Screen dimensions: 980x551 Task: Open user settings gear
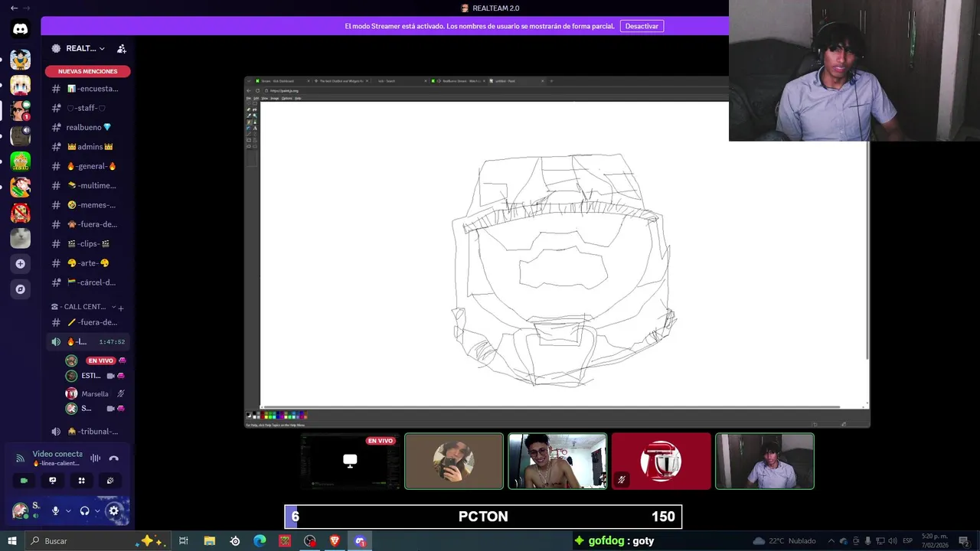pyautogui.click(x=113, y=510)
